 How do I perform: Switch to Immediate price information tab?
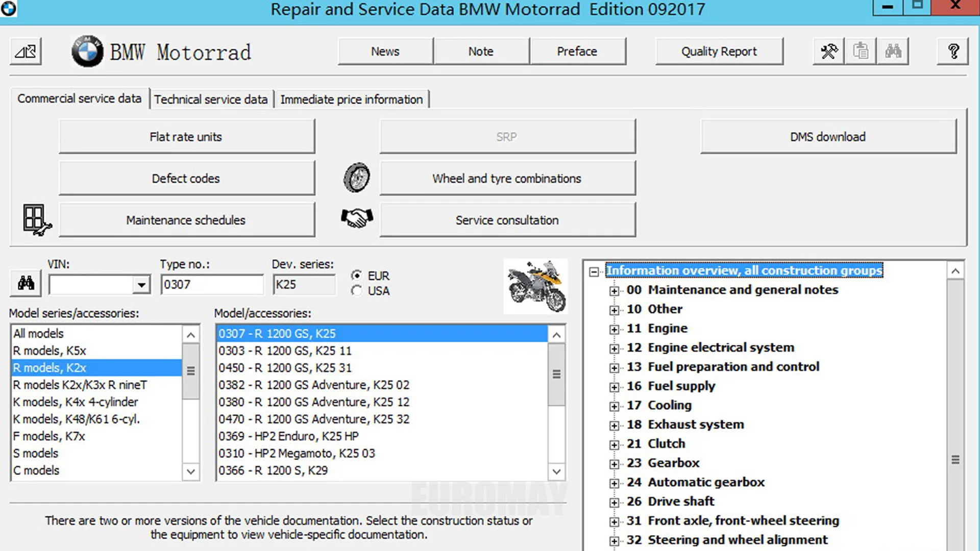click(352, 99)
